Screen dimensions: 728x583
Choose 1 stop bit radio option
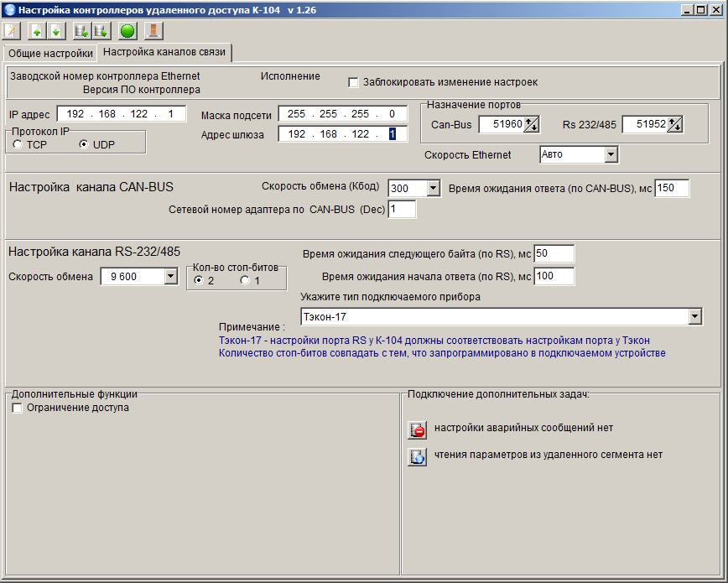point(245,280)
